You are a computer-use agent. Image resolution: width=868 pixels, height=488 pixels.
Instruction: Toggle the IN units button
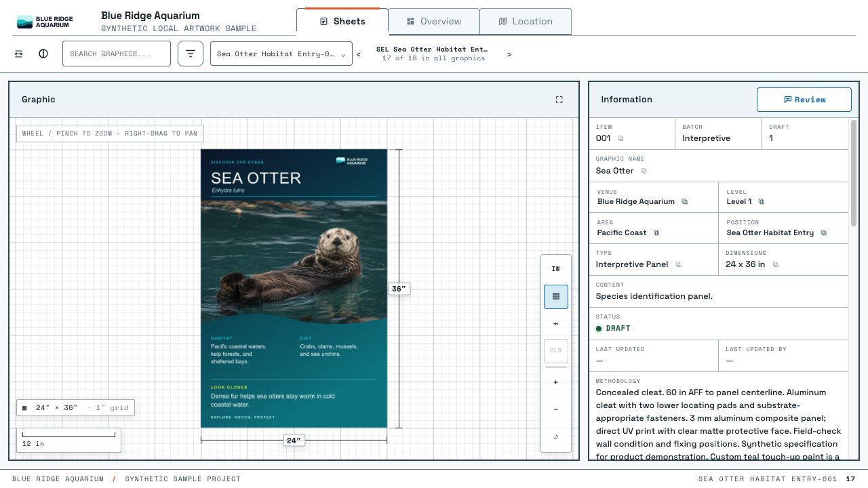pos(556,269)
